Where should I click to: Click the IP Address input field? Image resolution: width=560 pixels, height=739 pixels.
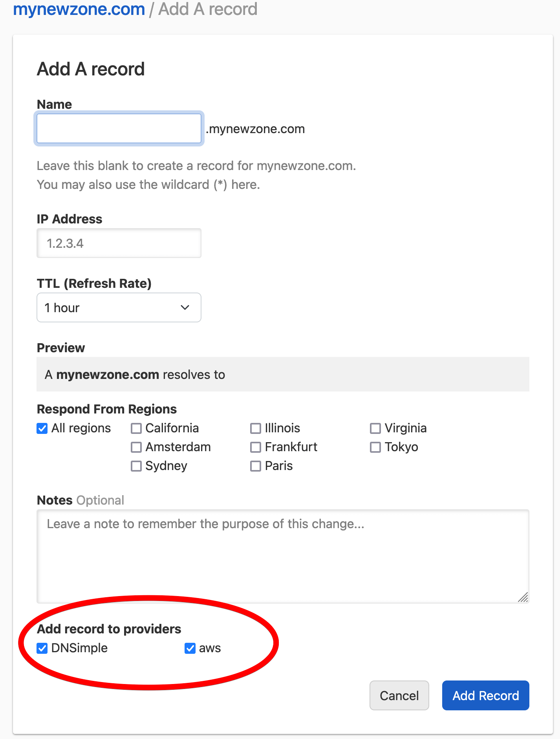119,243
